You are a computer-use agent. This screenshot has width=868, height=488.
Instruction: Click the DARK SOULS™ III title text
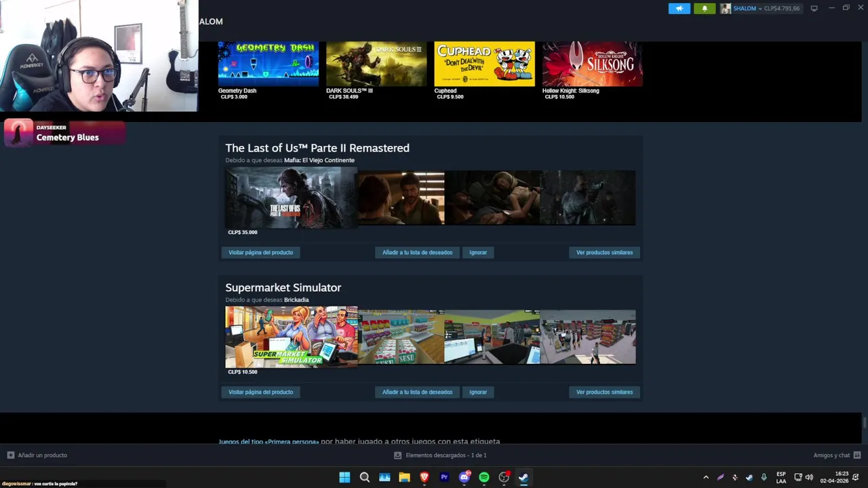[x=349, y=91]
